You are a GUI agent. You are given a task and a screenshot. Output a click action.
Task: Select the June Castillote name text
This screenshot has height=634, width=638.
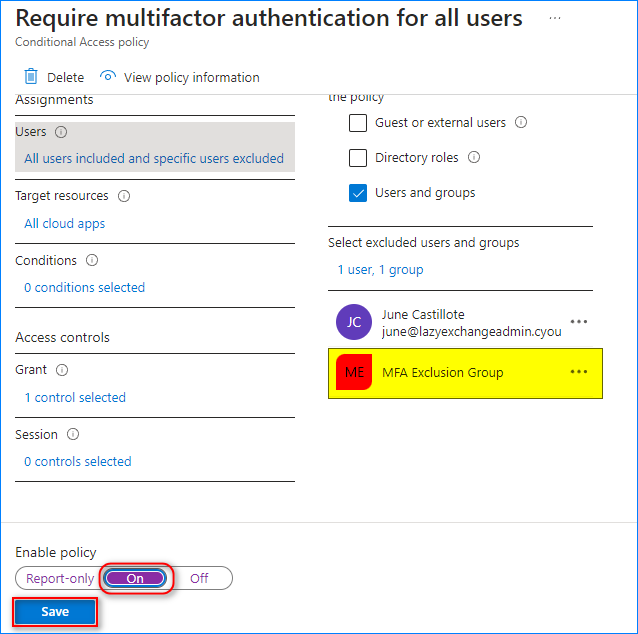pos(423,314)
